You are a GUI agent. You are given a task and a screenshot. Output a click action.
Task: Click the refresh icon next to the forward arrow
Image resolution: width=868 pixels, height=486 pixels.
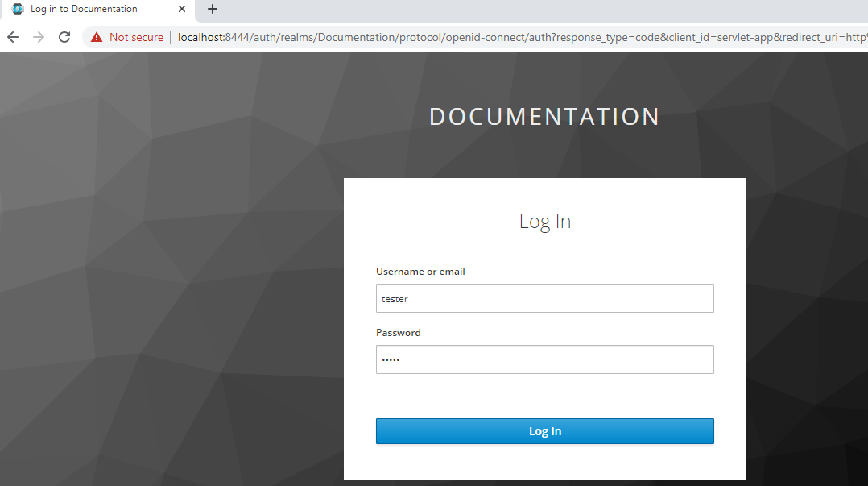point(64,37)
